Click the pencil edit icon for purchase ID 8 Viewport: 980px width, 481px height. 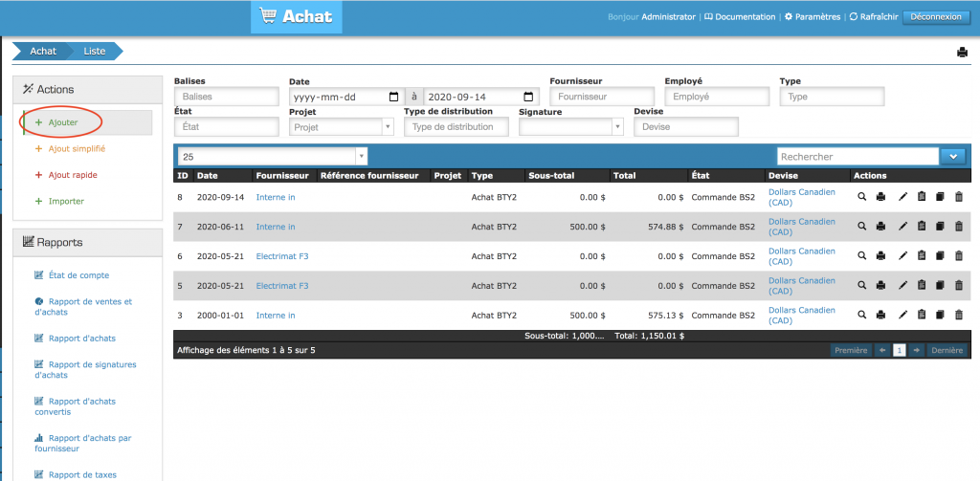(x=902, y=197)
